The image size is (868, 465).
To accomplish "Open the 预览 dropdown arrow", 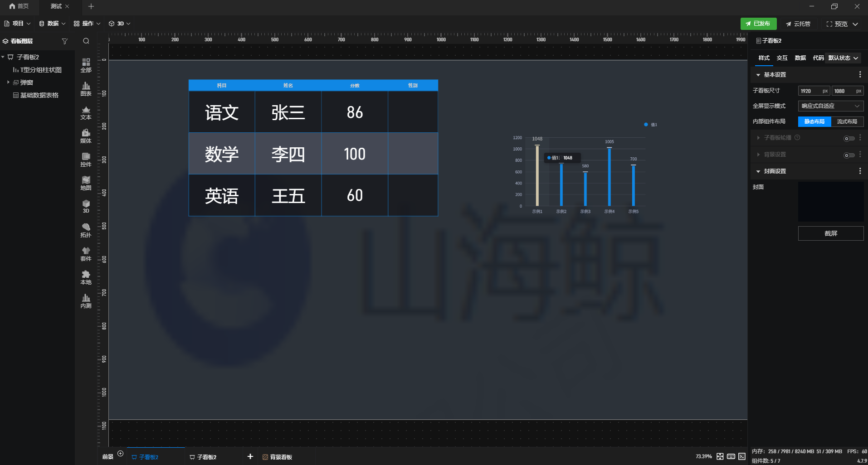I will point(855,24).
